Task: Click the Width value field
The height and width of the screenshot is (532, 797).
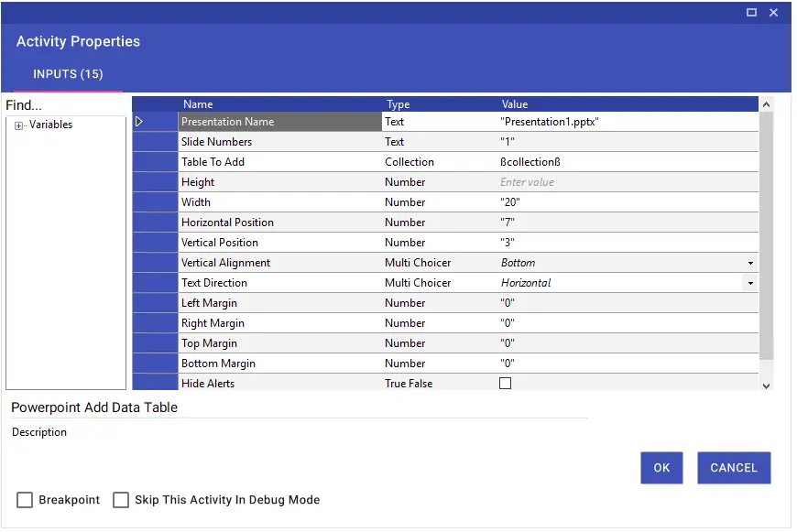Action: click(623, 202)
